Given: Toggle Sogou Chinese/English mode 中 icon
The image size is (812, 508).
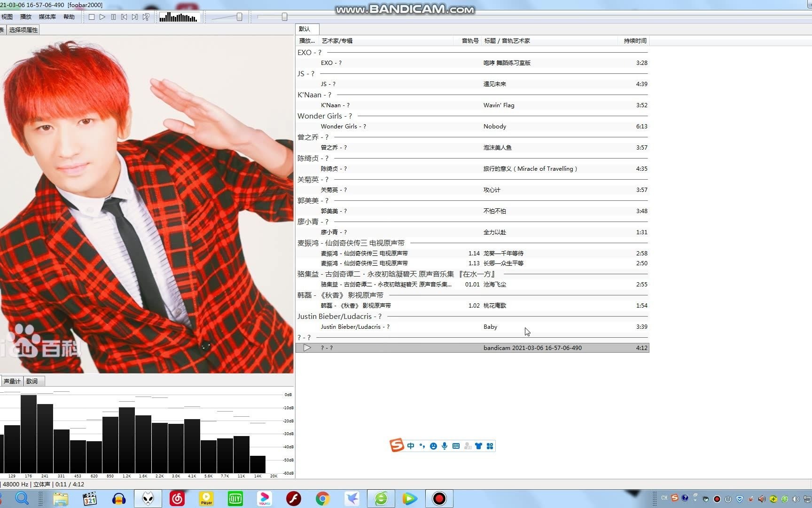Looking at the screenshot, I should coord(411,446).
